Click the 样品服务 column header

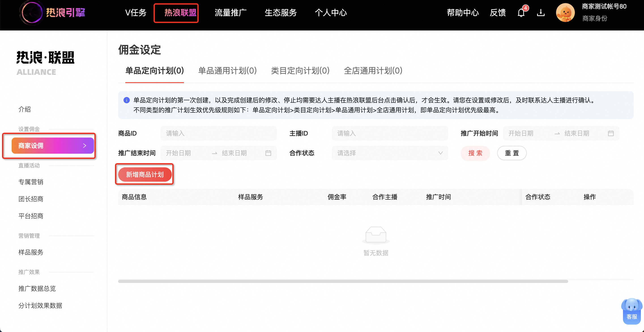[250, 197]
